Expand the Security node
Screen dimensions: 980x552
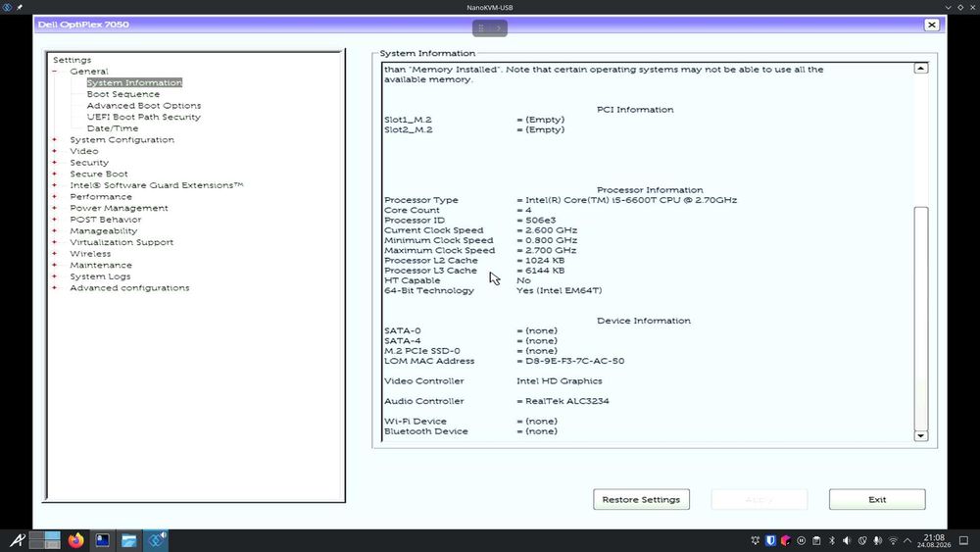click(54, 163)
